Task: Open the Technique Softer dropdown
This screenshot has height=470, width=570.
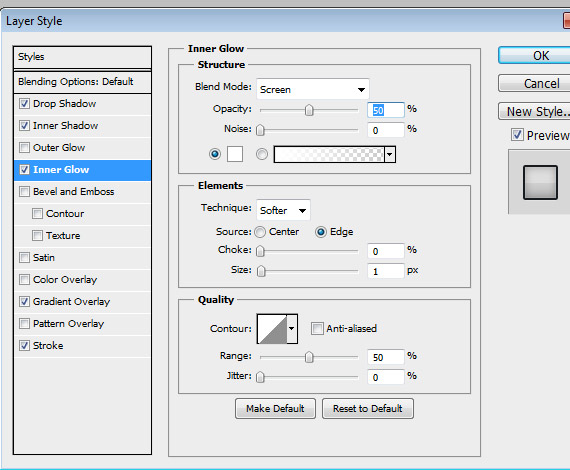Action: coord(283,210)
